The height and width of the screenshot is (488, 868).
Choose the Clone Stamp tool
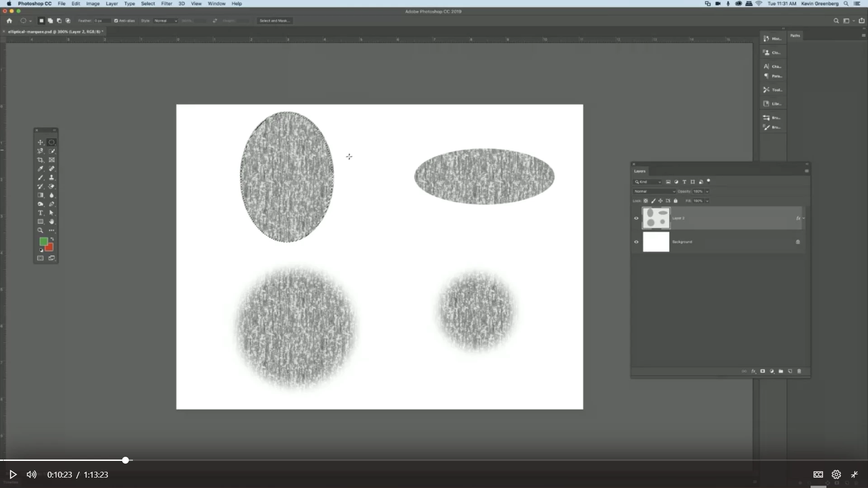coord(52,178)
